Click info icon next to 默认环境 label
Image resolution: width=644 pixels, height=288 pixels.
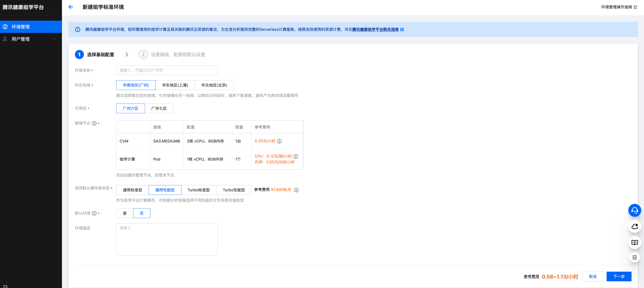click(94, 213)
